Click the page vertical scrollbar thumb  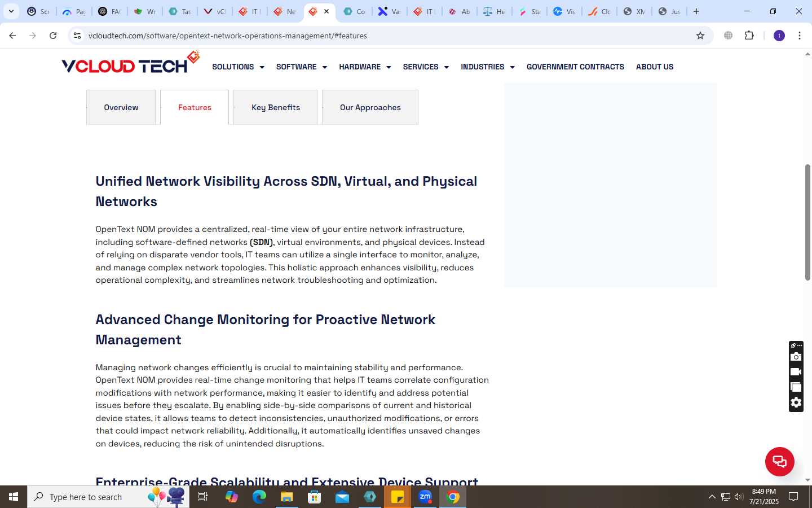(x=807, y=222)
